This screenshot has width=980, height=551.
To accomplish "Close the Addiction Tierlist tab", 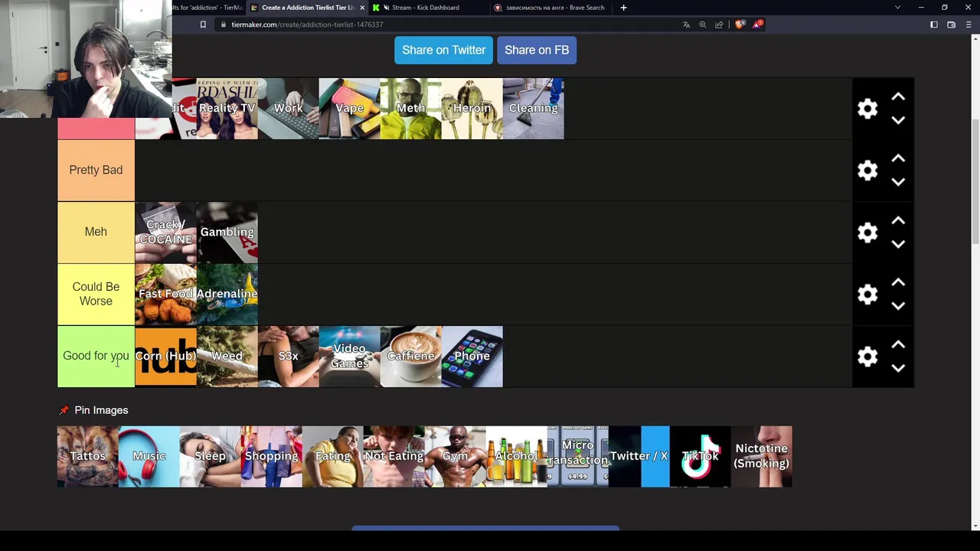I will point(362,8).
